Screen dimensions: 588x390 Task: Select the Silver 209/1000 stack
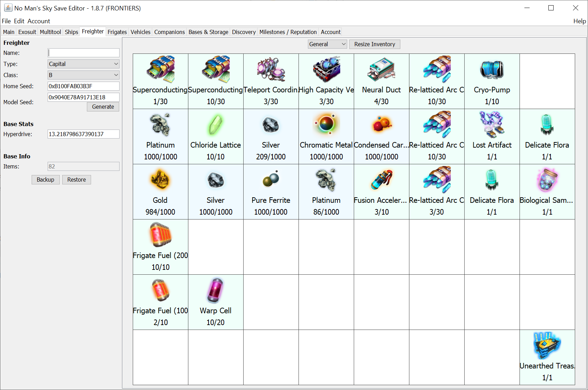point(271,136)
